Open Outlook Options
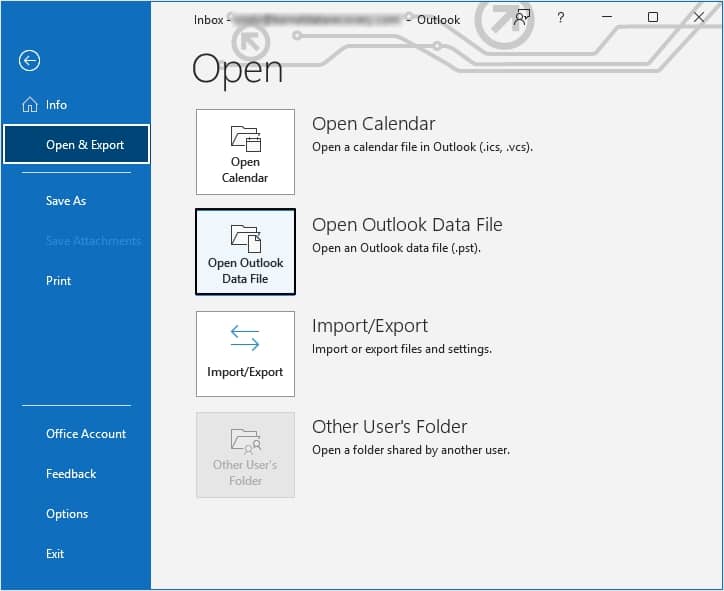The width and height of the screenshot is (724, 591). tap(67, 514)
